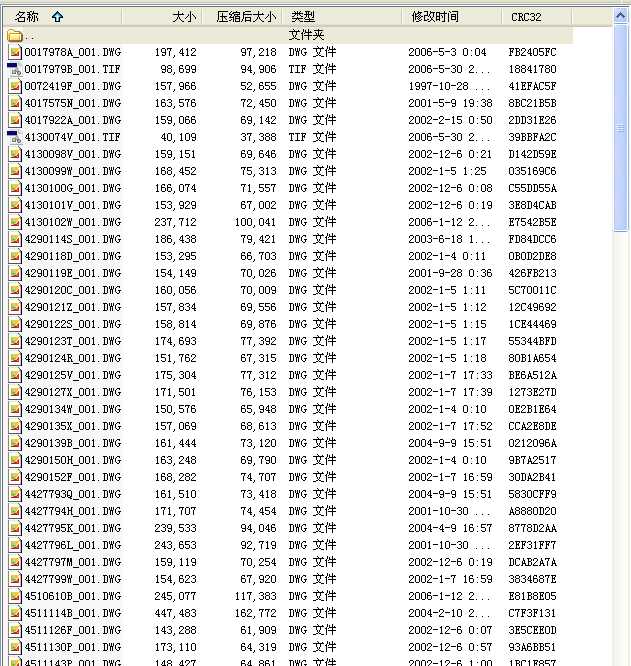This screenshot has height=666, width=631.
Task: Click file name 4427793Q_001.DWG
Action: pos(73,494)
